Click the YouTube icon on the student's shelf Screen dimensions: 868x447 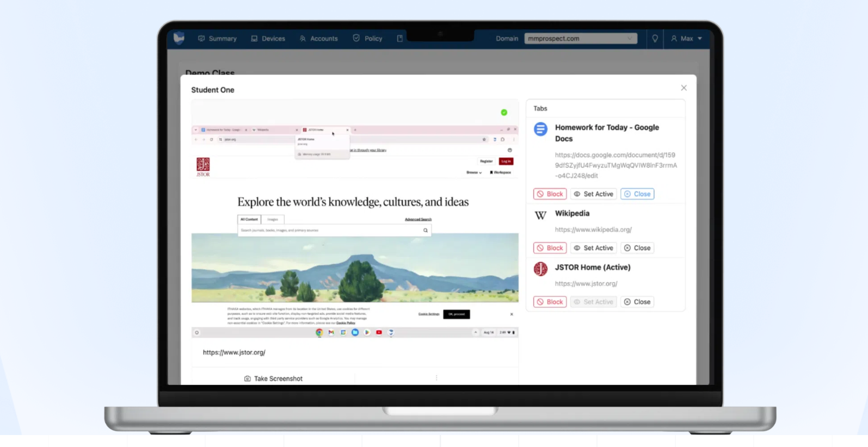tap(379, 333)
